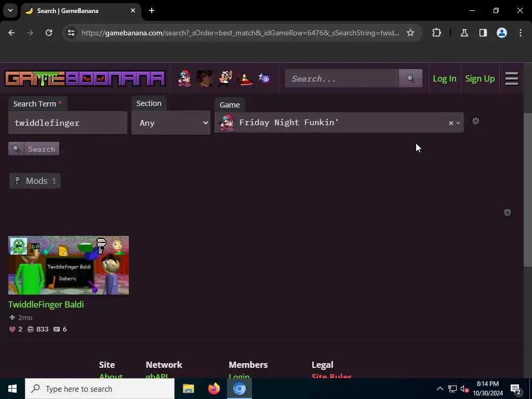Select the Mods results tab

(x=35, y=181)
